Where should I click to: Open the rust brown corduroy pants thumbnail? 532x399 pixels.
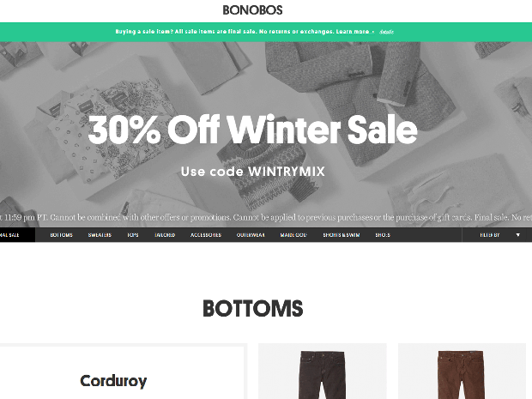pyautogui.click(x=462, y=372)
